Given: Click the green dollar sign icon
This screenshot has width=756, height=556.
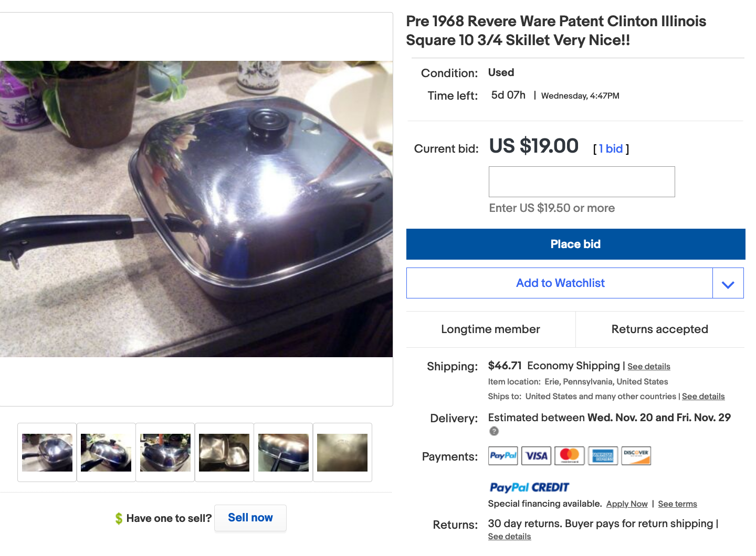Looking at the screenshot, I should tap(119, 518).
